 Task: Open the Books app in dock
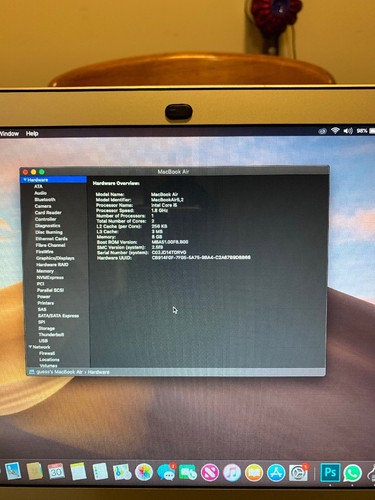[254, 473]
